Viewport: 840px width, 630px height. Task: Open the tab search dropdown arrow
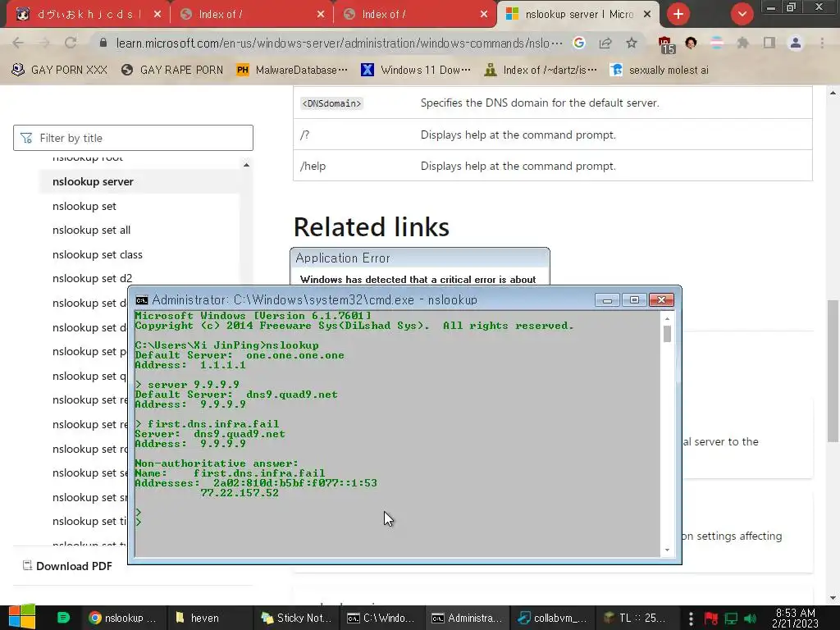(x=742, y=14)
